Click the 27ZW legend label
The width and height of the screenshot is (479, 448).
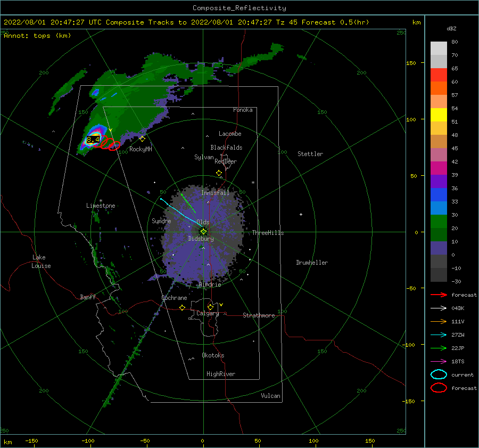pyautogui.click(x=458, y=335)
